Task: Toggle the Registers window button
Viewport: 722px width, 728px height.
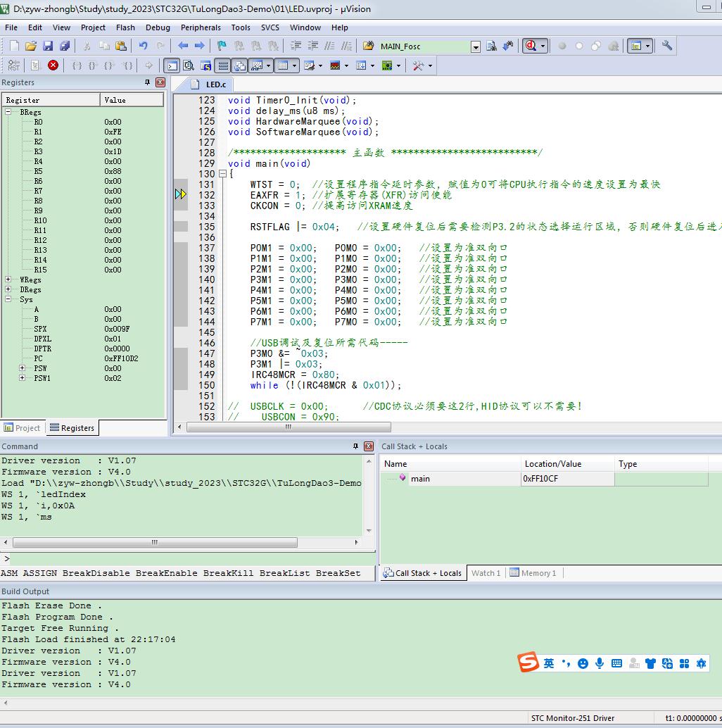Action: click(223, 66)
